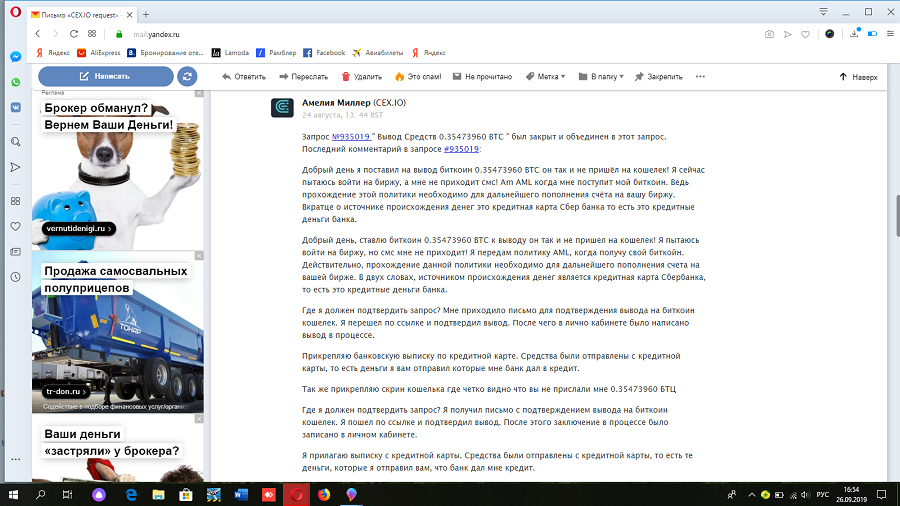Click the Написать compose button
Screen dimensions: 900x506
pyautogui.click(x=106, y=76)
